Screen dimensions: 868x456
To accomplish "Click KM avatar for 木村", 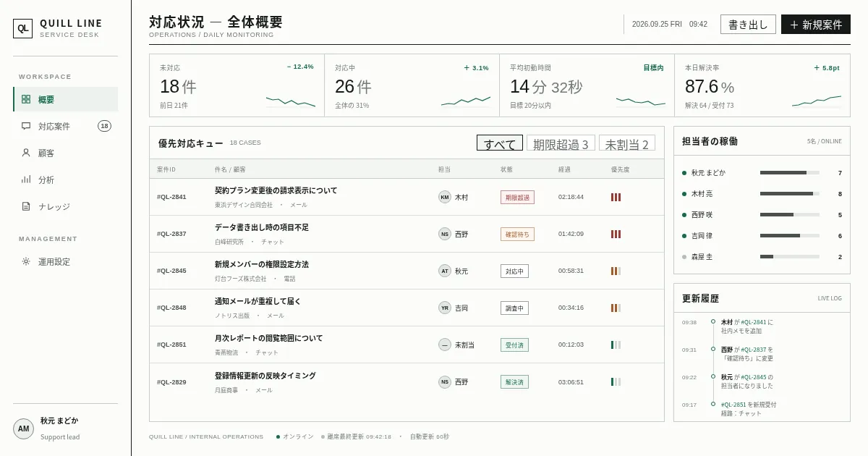I will coord(445,197).
